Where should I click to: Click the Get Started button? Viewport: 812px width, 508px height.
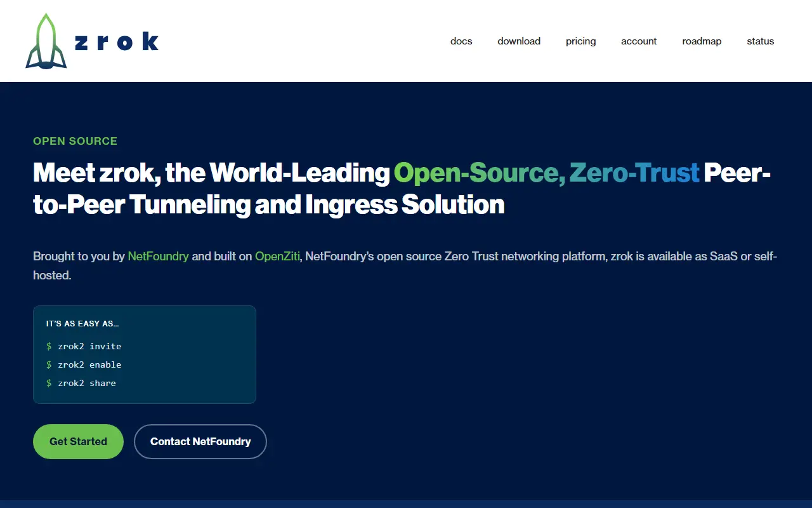coord(78,441)
